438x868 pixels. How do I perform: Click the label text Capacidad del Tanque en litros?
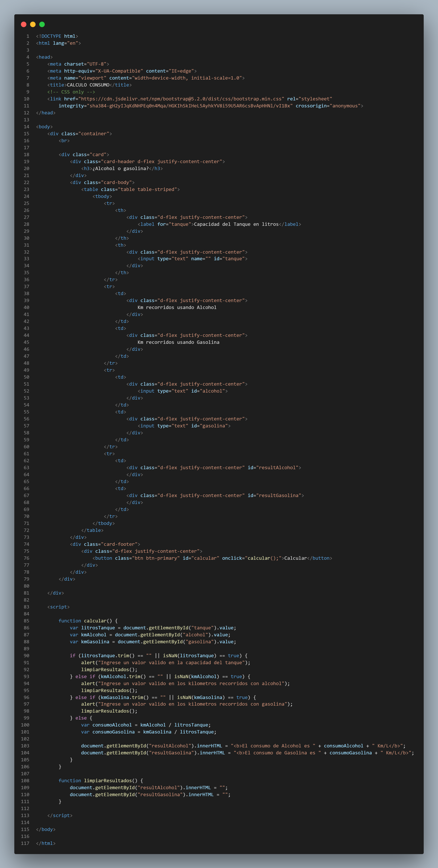coord(236,224)
